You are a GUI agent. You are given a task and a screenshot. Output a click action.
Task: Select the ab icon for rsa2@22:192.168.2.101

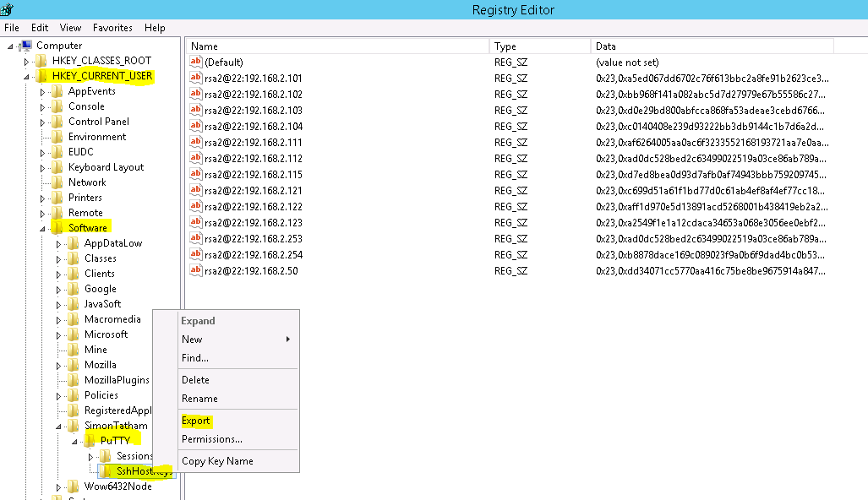tap(194, 78)
